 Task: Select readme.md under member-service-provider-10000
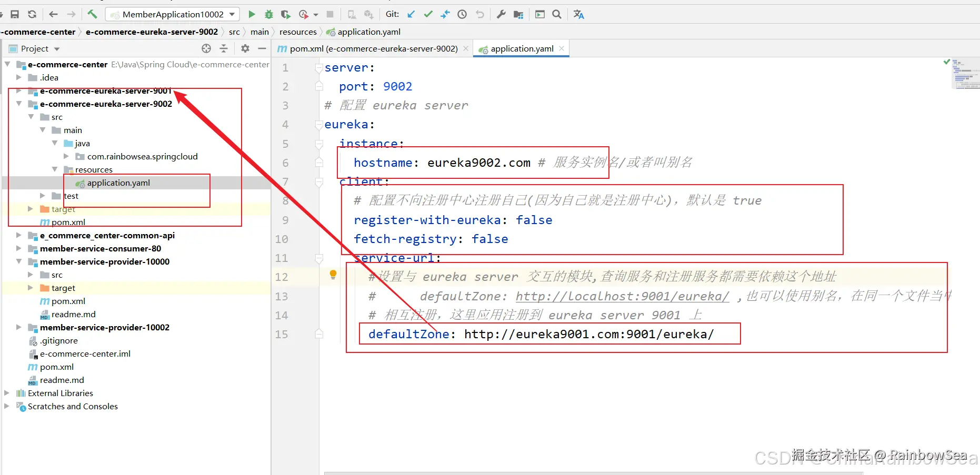[x=74, y=314]
